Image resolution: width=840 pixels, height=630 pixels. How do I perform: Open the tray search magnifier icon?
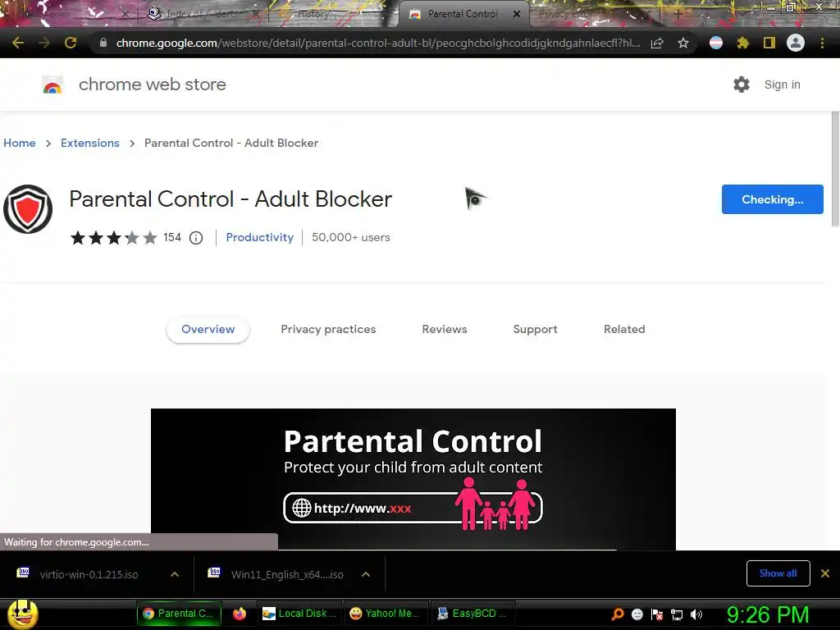point(618,614)
